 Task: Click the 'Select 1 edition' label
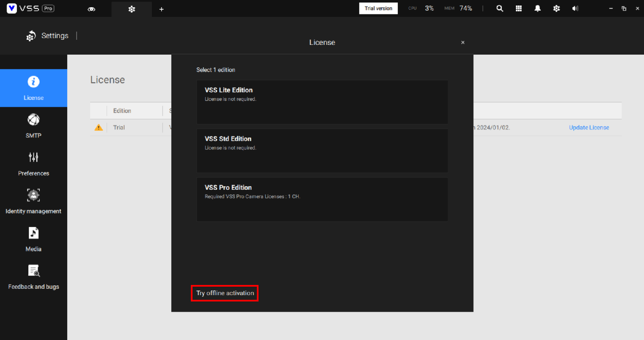click(216, 70)
